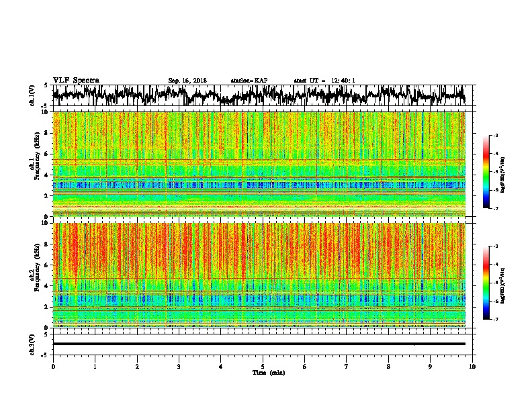Click the ch.2 color bar log(PSD) label
The width and height of the screenshot is (532, 411).
click(503, 285)
